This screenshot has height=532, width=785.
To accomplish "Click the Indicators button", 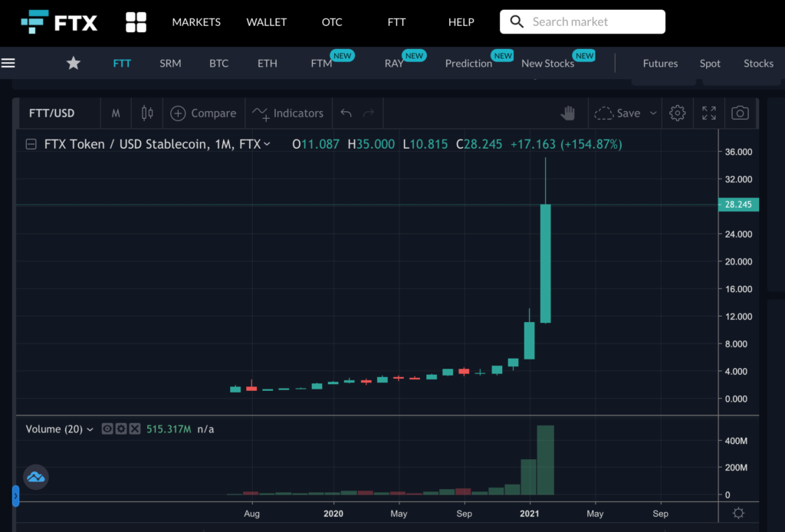I will (288, 113).
